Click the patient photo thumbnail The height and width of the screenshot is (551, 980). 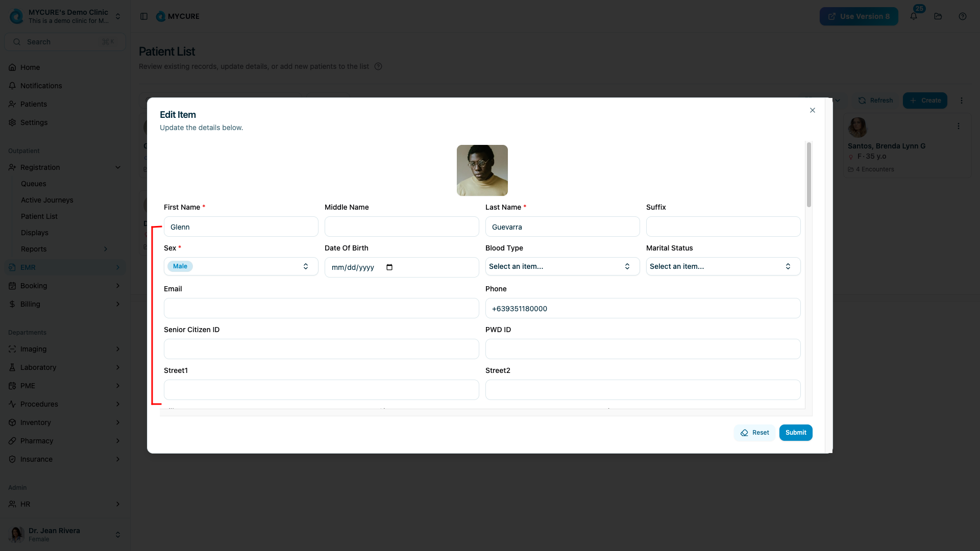[482, 170]
